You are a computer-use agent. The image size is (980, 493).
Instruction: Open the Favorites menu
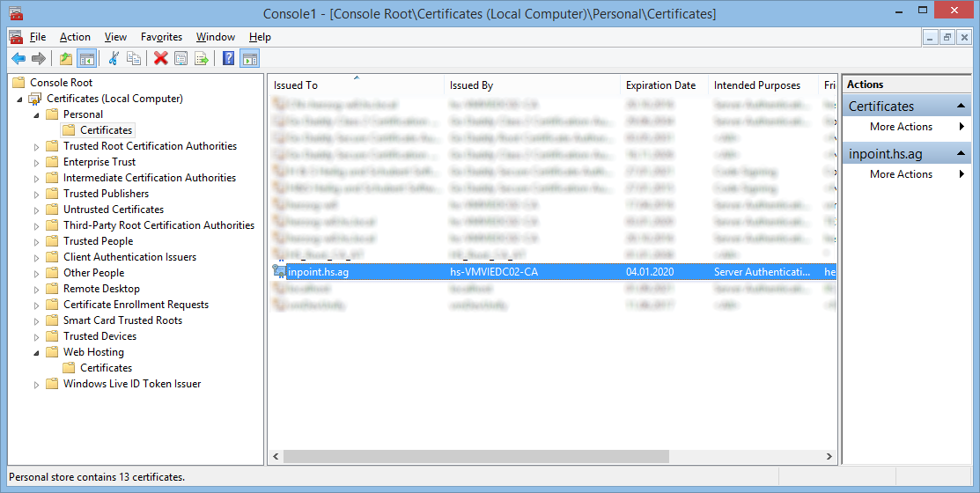point(161,37)
